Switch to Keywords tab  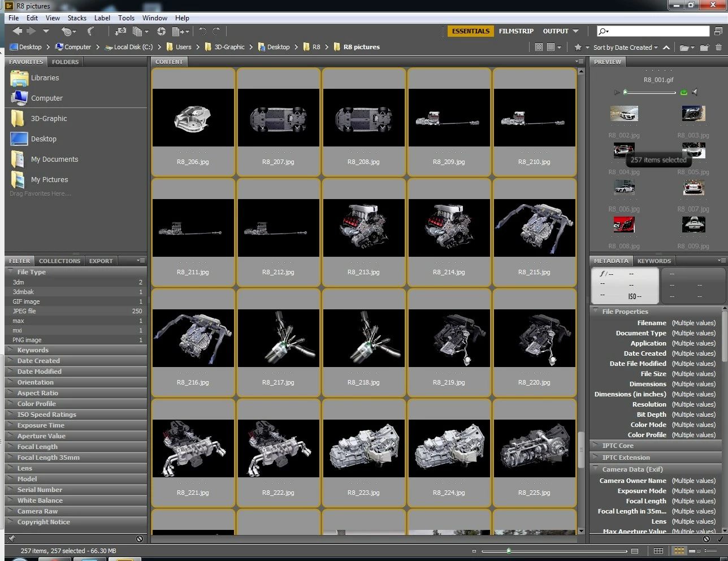pos(654,261)
